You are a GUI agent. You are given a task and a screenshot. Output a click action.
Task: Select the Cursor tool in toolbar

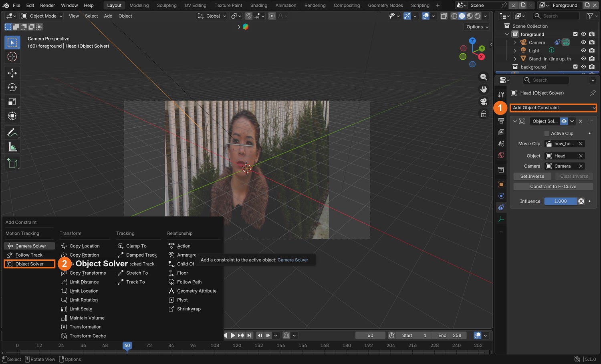tap(12, 57)
